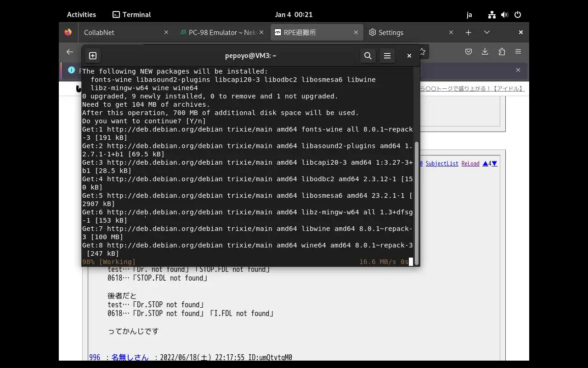Jump up with the ▲ link
This screenshot has width=588, height=368.
[x=485, y=164]
